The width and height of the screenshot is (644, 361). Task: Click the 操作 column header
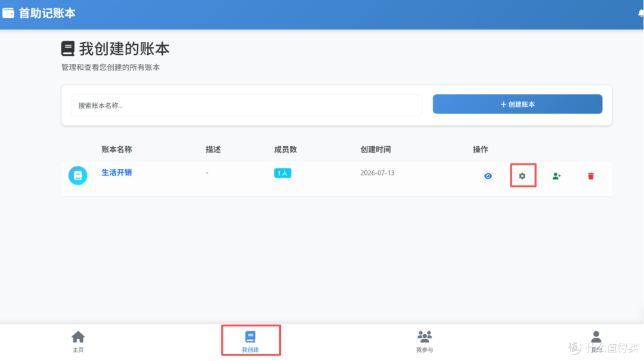pyautogui.click(x=480, y=149)
